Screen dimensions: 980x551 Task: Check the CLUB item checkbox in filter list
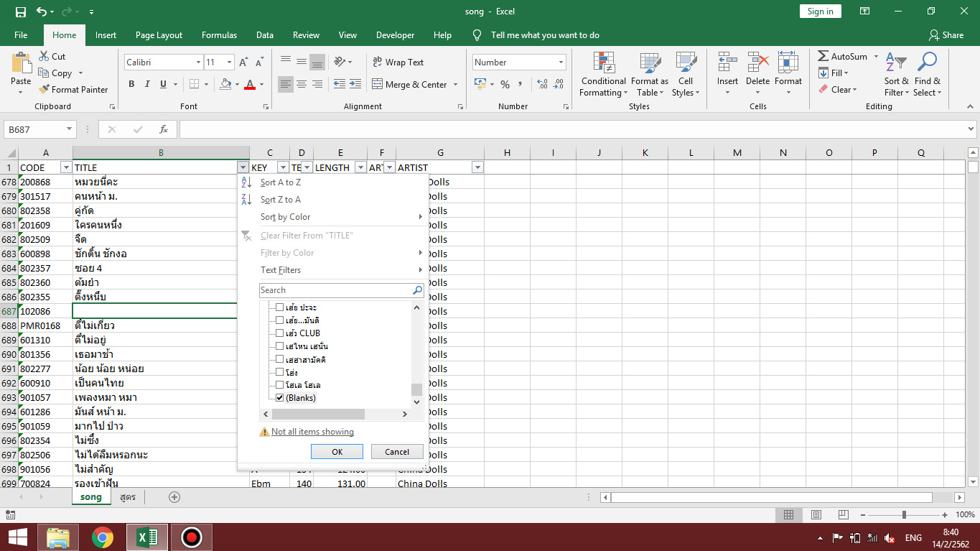pos(280,333)
